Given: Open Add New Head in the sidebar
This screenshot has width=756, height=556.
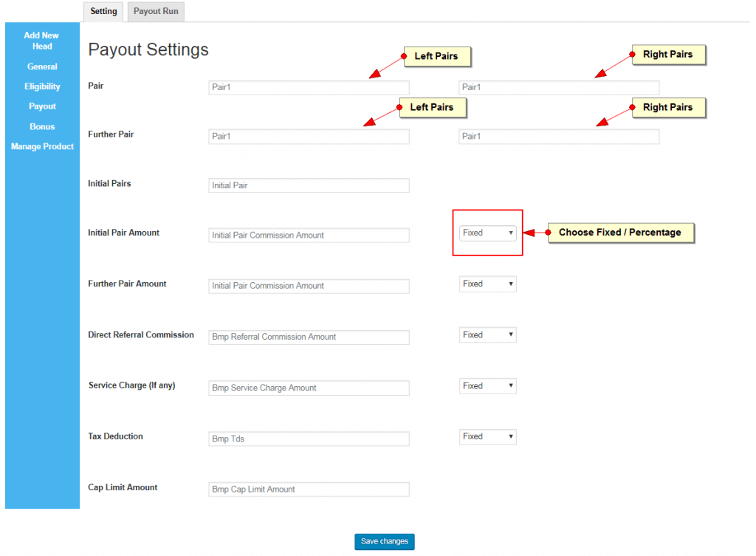Looking at the screenshot, I should point(41,41).
